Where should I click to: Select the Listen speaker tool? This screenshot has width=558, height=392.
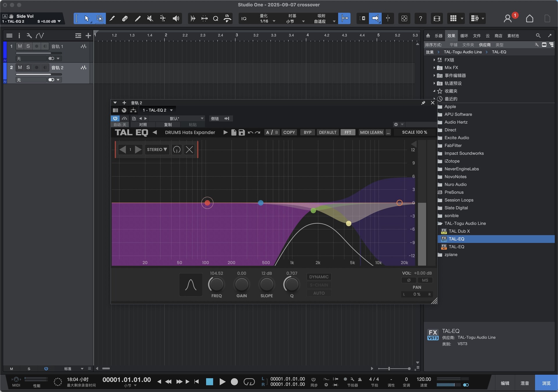point(176,19)
